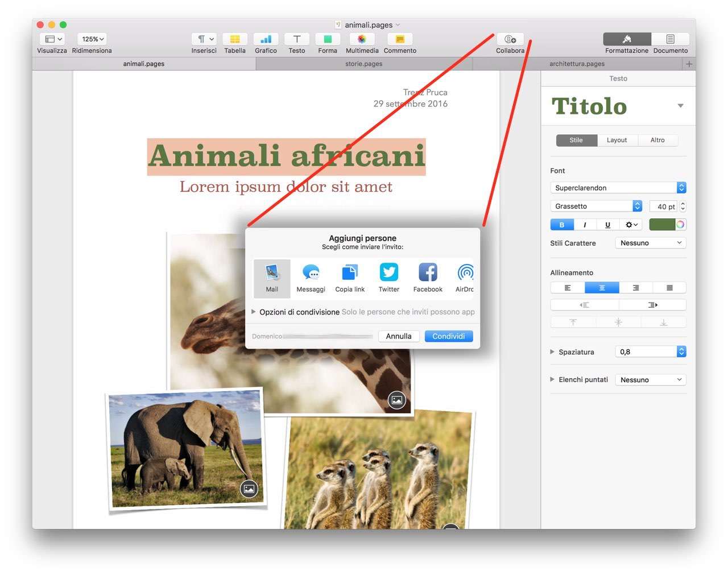
Task: Click the Collabora toolbar icon
Action: point(510,39)
